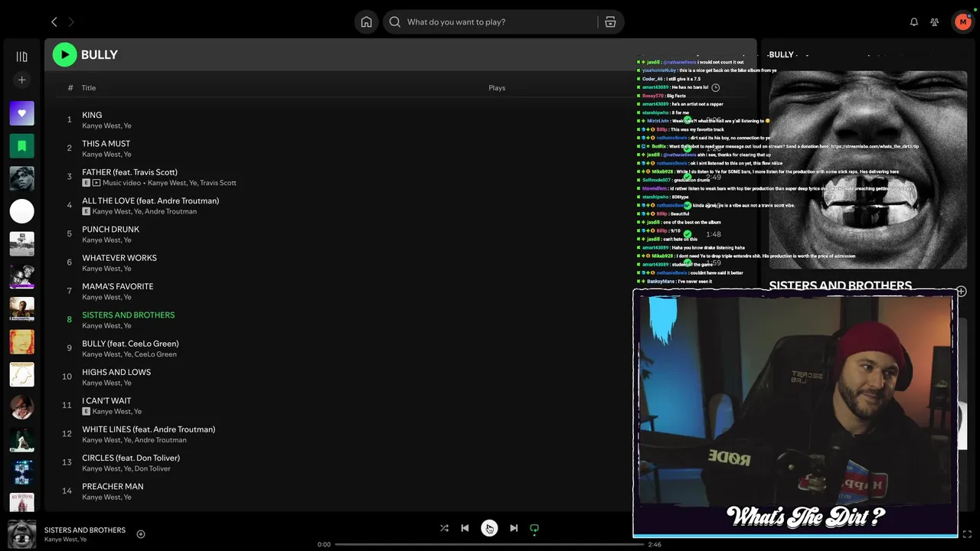Open Don Toliver link on CIRCLES row

(152, 468)
